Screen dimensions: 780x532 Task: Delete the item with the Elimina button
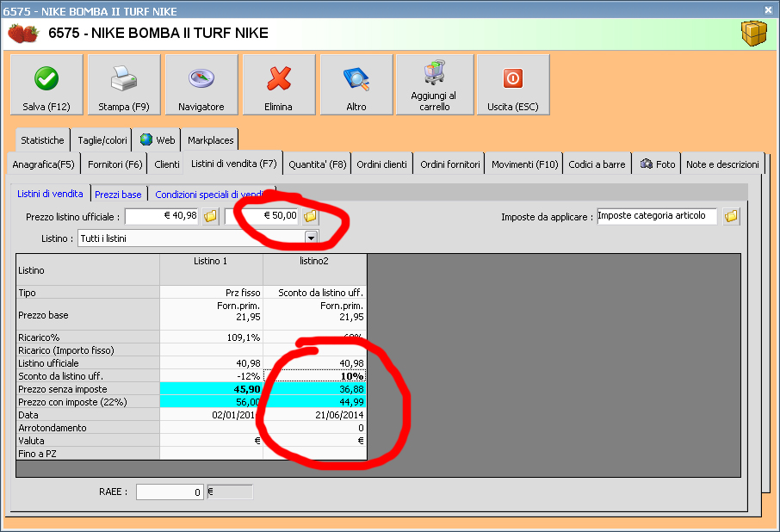(x=279, y=84)
